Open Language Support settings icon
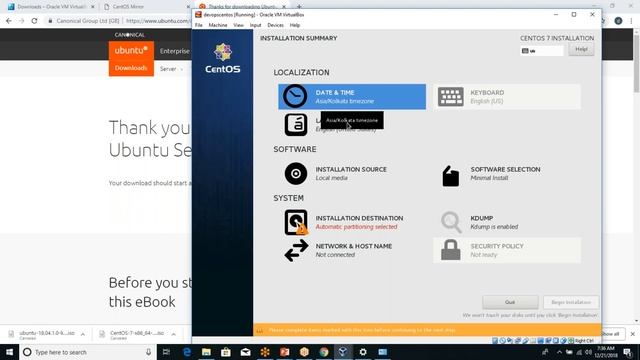This screenshot has width=640, height=360. [296, 125]
